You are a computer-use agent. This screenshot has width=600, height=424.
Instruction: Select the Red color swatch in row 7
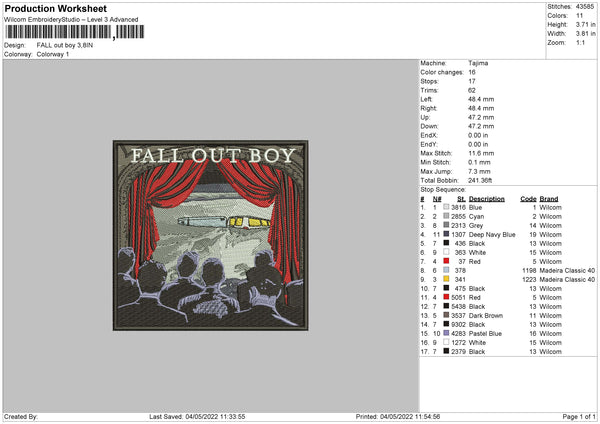pyautogui.click(x=446, y=261)
